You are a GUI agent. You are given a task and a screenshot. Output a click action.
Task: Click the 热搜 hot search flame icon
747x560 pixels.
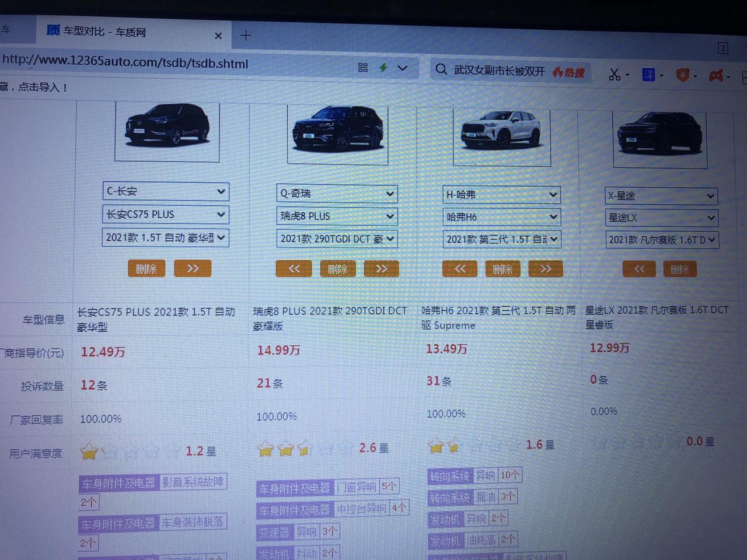[569, 72]
